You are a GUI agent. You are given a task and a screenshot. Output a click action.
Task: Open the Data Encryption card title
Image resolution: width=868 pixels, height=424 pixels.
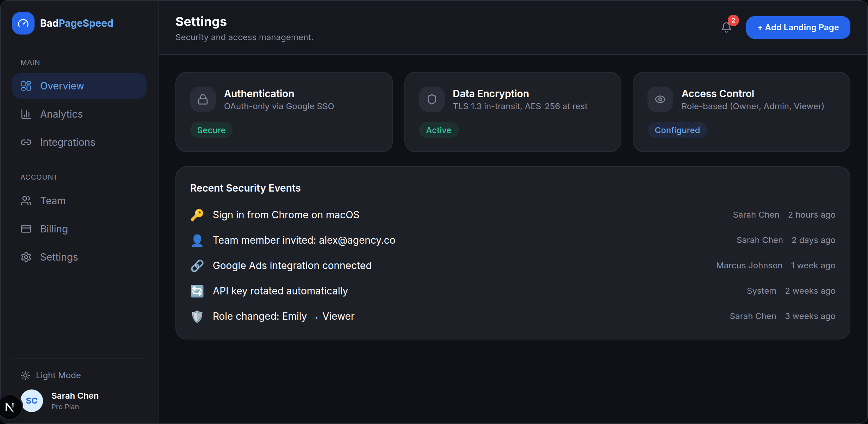(491, 94)
